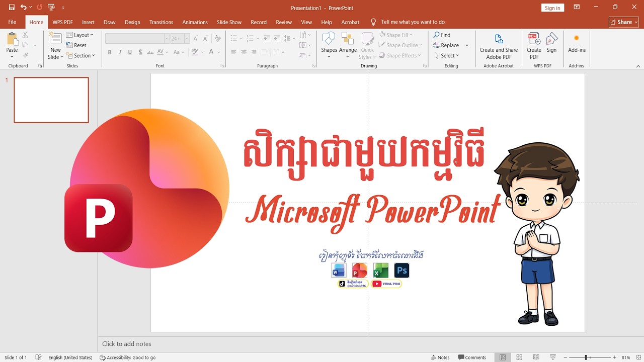This screenshot has width=644, height=362.
Task: Collapse the ribbon with the chevron
Action: click(x=638, y=66)
